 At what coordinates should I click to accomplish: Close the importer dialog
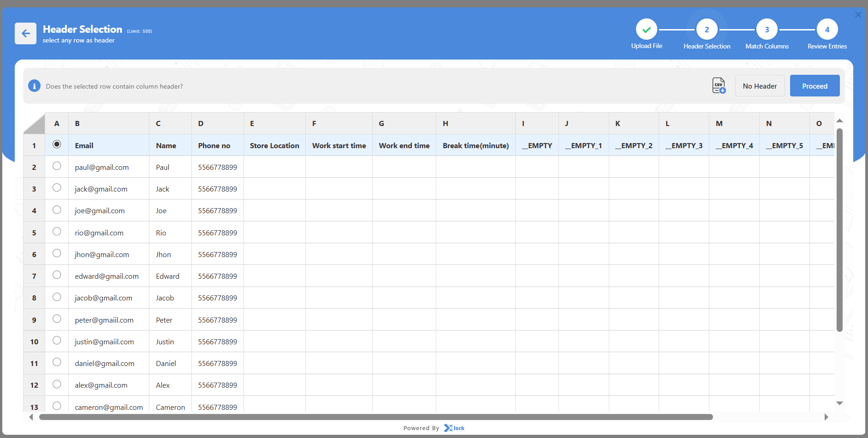[x=858, y=15]
